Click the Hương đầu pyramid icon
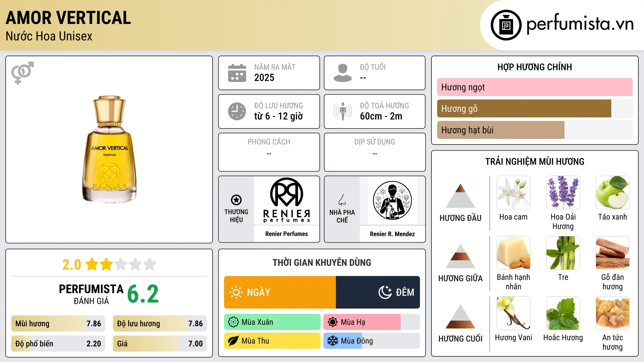 click(460, 196)
